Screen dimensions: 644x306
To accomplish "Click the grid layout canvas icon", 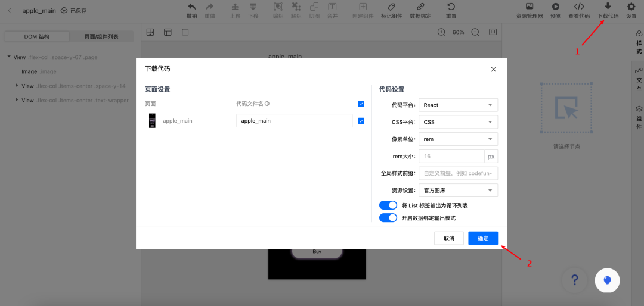I will (150, 32).
